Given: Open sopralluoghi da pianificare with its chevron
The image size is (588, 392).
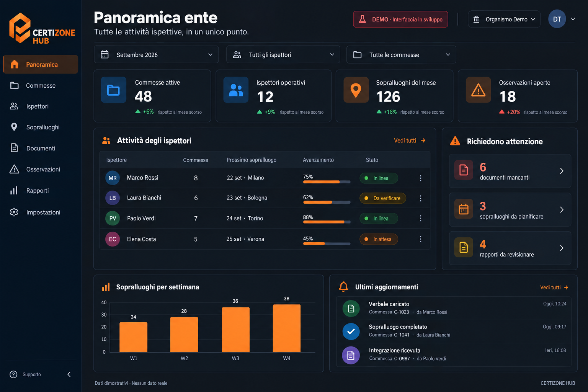Looking at the screenshot, I should [x=562, y=209].
